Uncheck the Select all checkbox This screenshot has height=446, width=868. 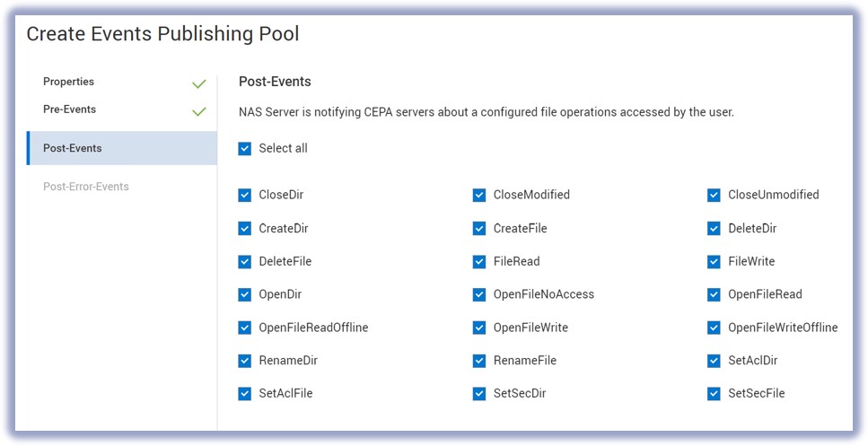(x=245, y=149)
